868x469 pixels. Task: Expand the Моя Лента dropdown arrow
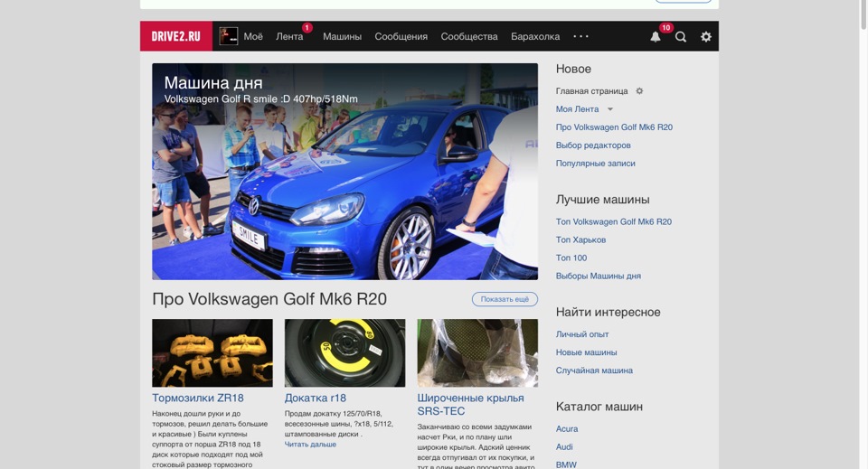610,109
